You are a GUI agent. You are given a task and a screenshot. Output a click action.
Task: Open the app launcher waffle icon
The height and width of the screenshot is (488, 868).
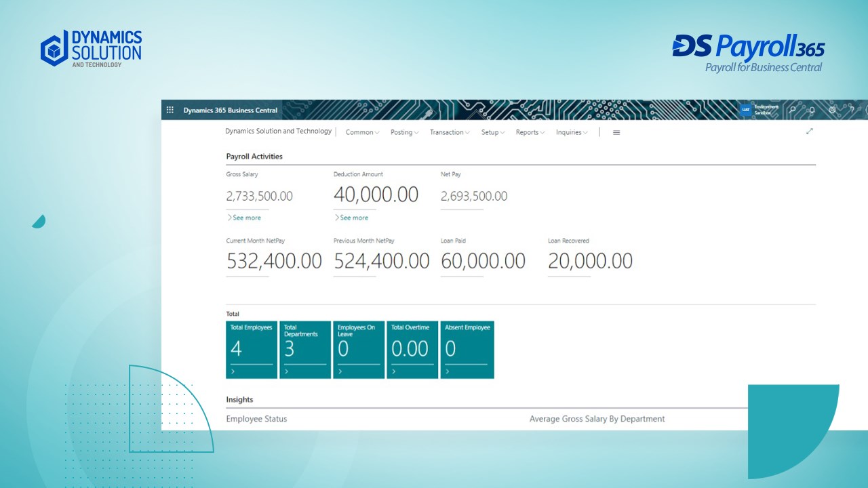(x=170, y=110)
